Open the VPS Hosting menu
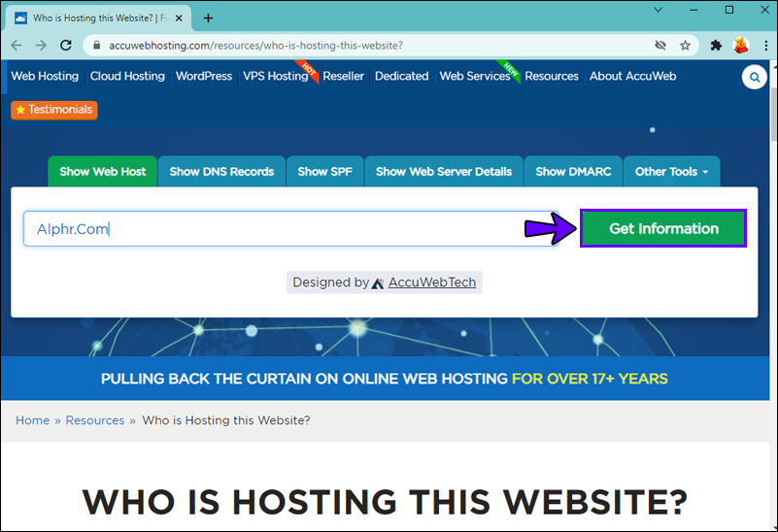The height and width of the screenshot is (532, 778). (x=276, y=77)
